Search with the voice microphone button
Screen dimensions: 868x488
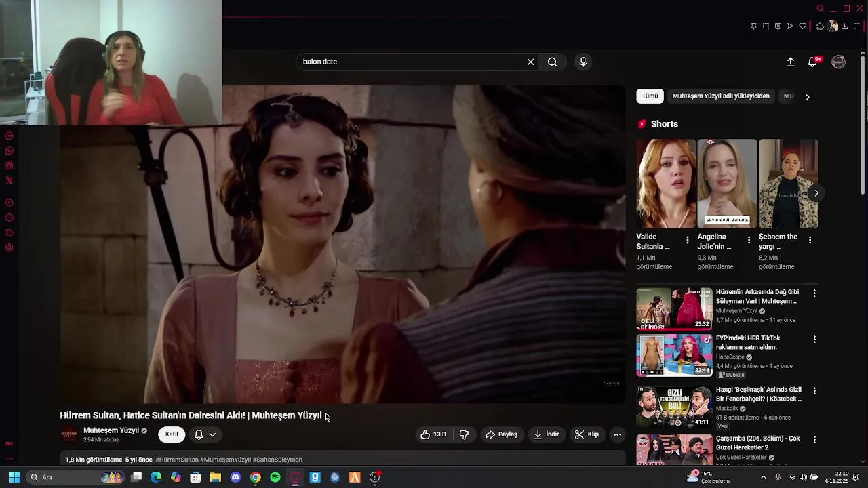click(583, 62)
